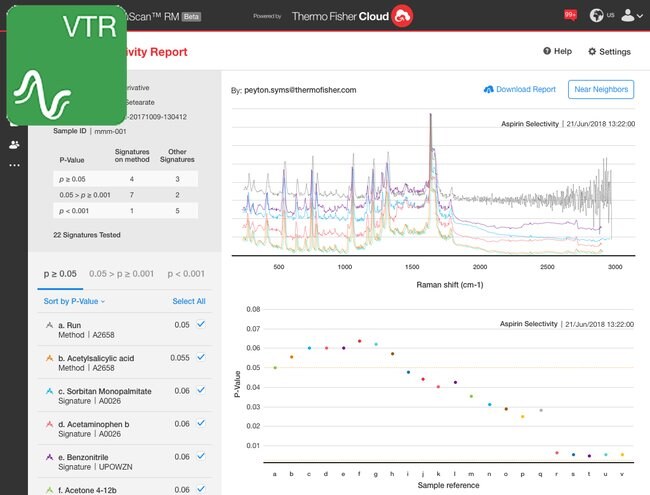
Task: Click the Near Neighbors button
Action: 600,89
